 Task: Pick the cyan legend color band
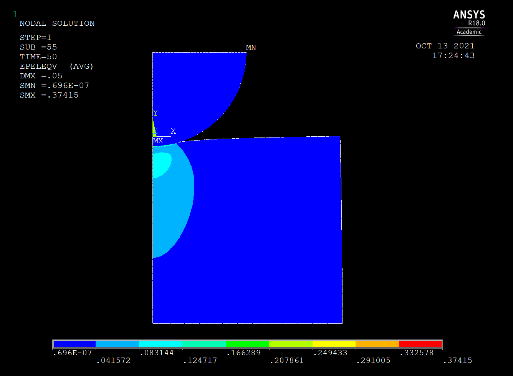point(161,344)
